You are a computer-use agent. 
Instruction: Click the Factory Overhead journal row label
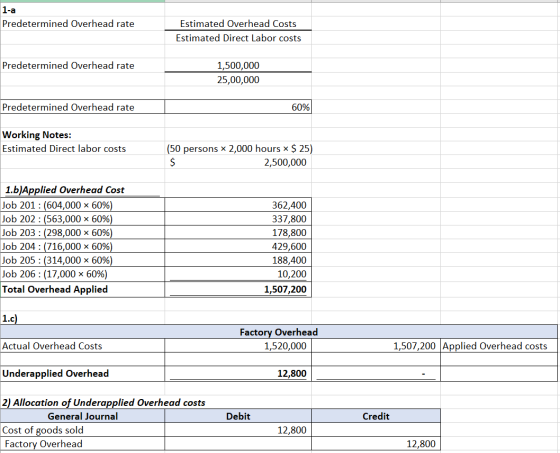tap(44, 444)
